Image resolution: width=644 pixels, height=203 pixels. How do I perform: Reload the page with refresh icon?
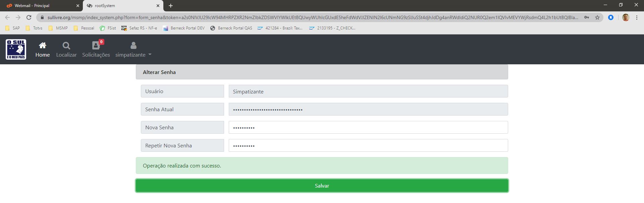point(29,17)
